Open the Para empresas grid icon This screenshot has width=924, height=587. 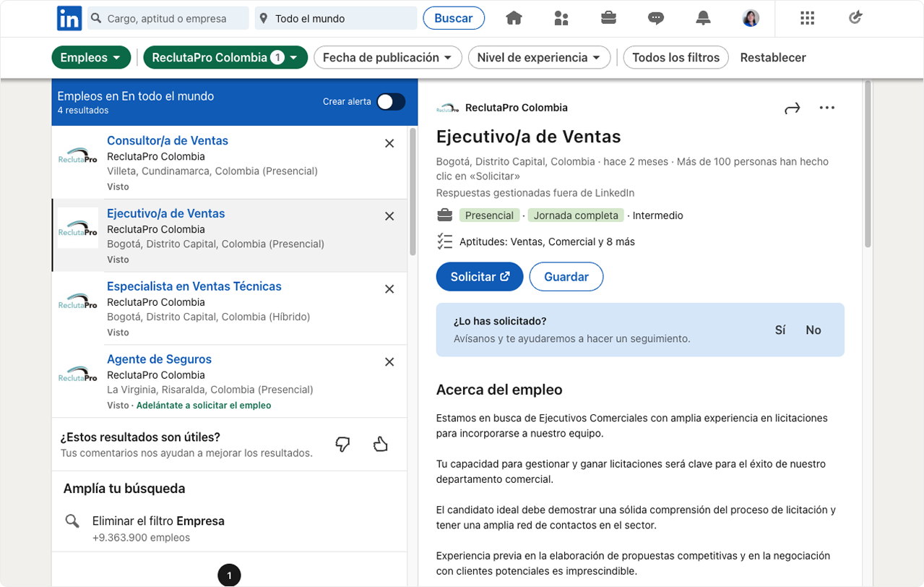(x=807, y=17)
